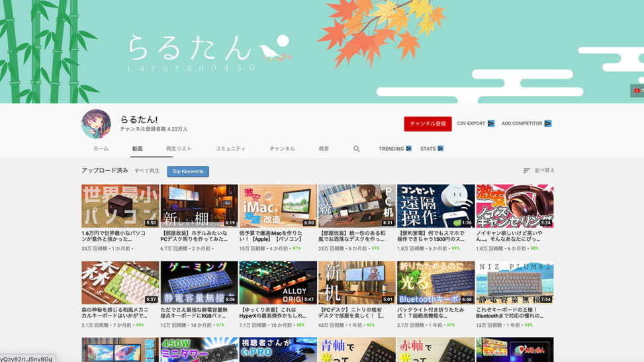
Task: Click チャンネル登録者数 4.22万人 subscriber count
Action: point(154,129)
